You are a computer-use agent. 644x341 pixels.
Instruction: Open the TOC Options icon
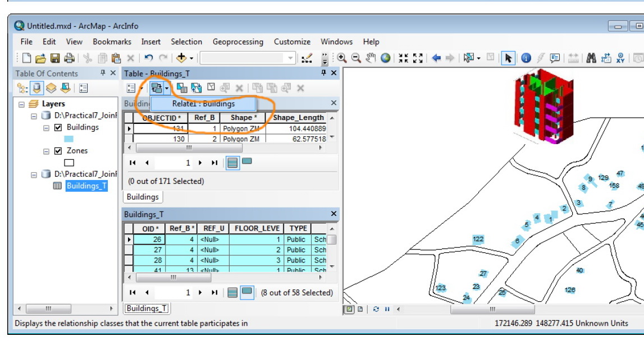tap(83, 88)
